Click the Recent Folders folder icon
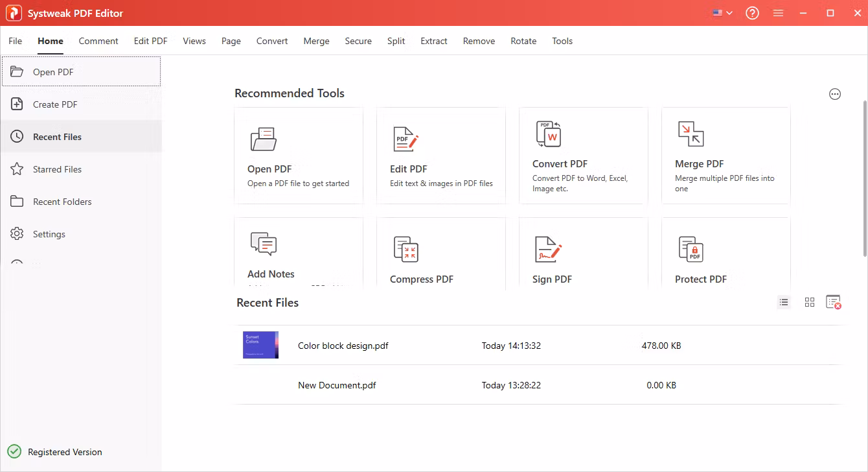Image resolution: width=868 pixels, height=472 pixels. pos(17,202)
